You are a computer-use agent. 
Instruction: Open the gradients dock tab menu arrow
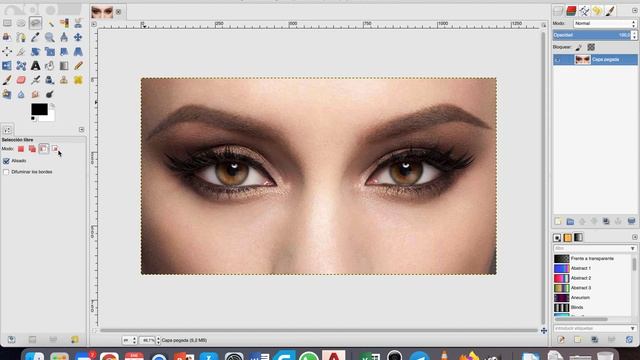coord(635,237)
